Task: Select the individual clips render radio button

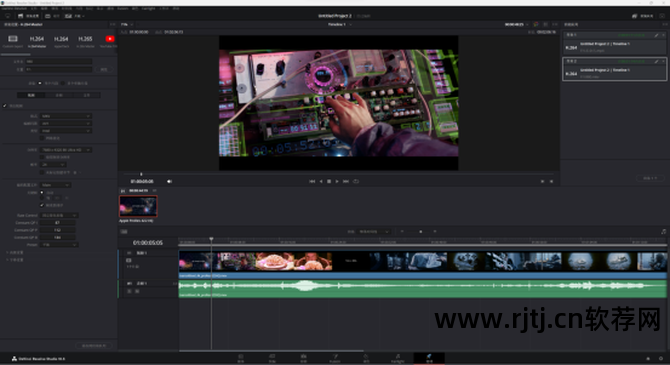Action: click(x=62, y=83)
